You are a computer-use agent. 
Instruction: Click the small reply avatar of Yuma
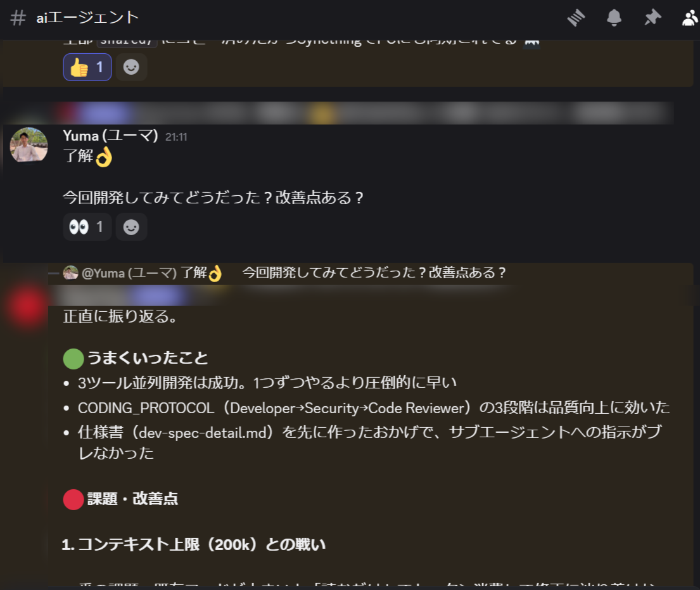pyautogui.click(x=70, y=273)
